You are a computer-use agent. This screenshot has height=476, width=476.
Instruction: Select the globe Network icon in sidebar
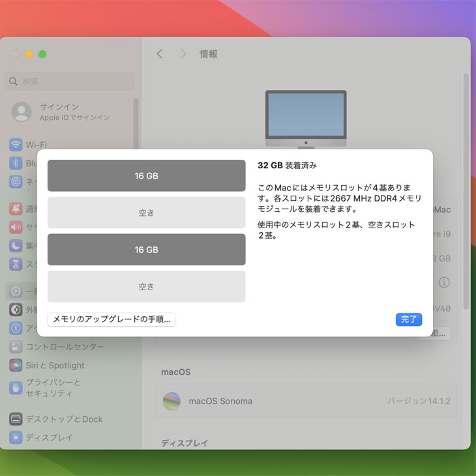16,181
